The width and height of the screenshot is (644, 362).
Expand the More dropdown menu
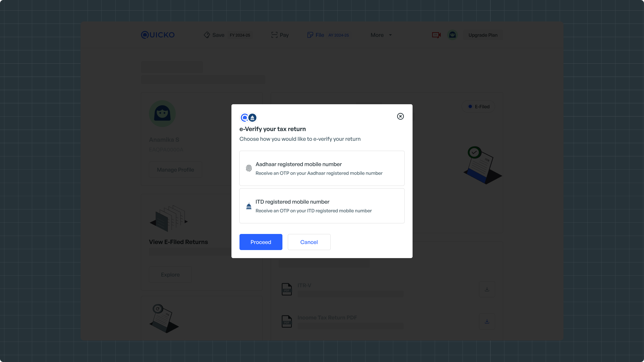point(381,35)
